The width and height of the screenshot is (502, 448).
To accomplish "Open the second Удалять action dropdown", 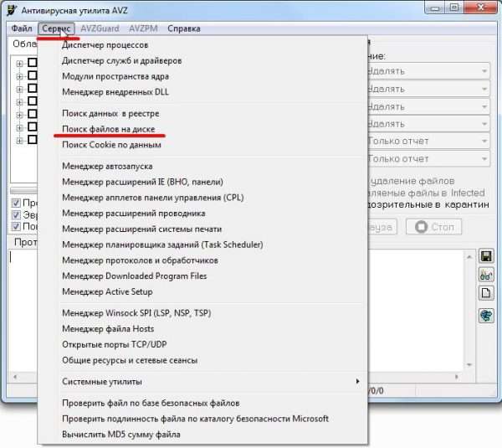I will [x=428, y=89].
